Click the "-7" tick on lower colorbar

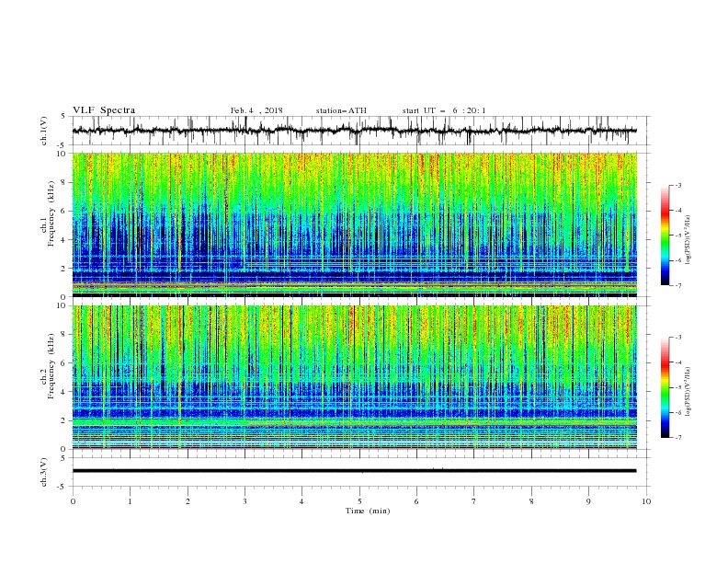click(678, 438)
